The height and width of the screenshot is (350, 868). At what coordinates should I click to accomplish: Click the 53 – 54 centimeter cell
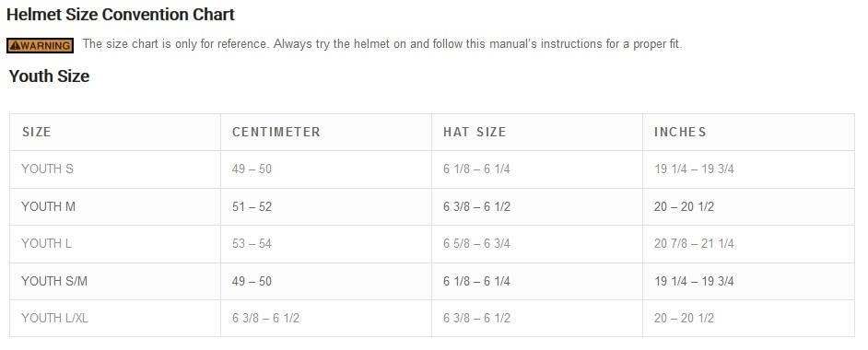252,244
